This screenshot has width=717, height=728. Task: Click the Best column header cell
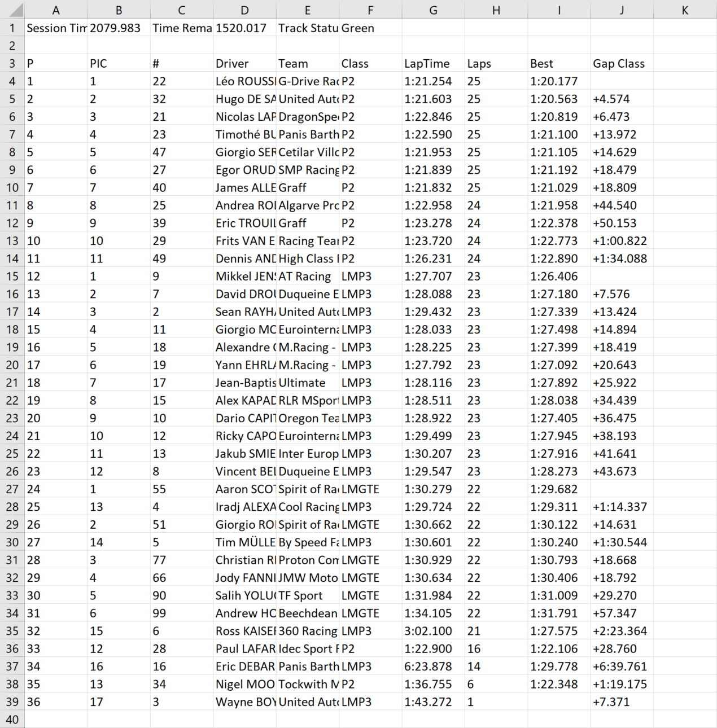point(558,63)
